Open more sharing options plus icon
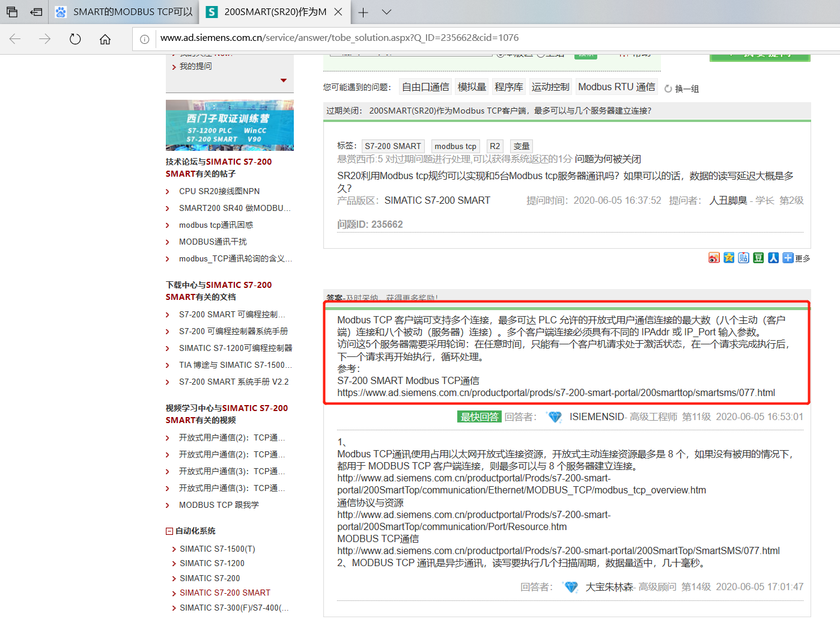The width and height of the screenshot is (840, 619). point(788,258)
